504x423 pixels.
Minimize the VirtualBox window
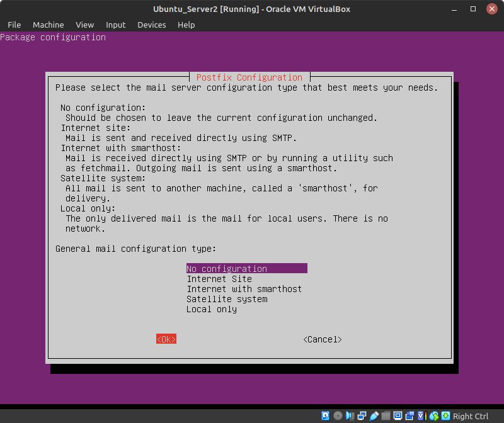click(454, 9)
